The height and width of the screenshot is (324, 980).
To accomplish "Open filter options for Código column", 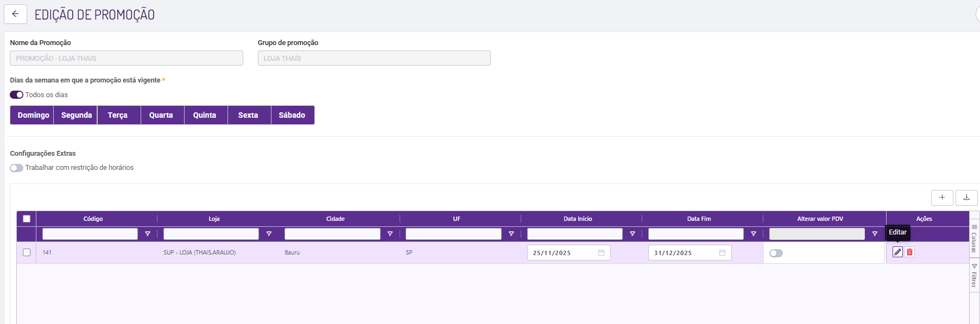I will click(147, 234).
